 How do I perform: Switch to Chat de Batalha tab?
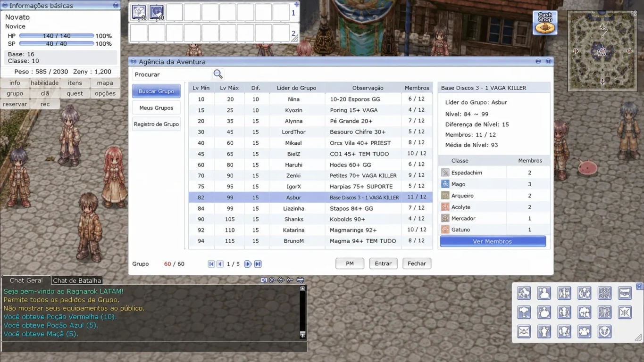[x=77, y=280]
